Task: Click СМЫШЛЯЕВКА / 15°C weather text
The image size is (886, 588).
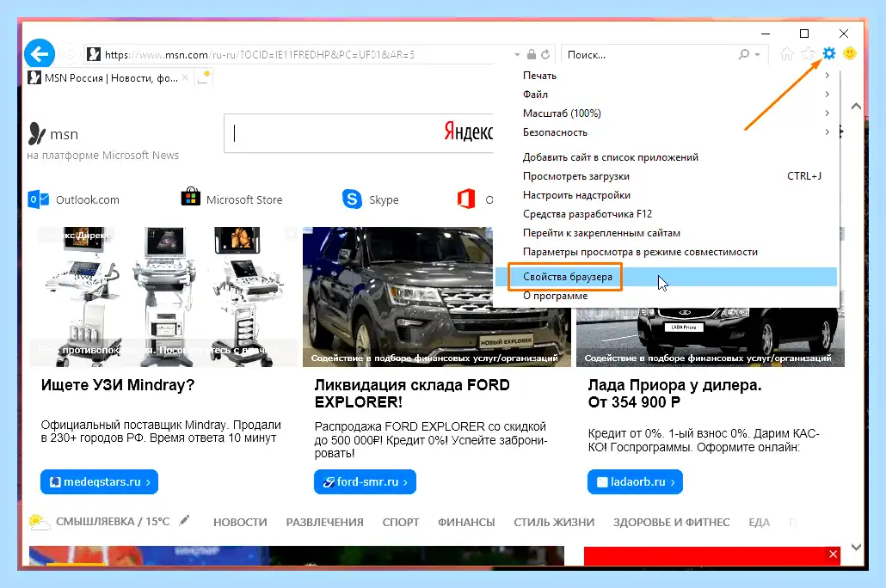Action: pyautogui.click(x=113, y=521)
